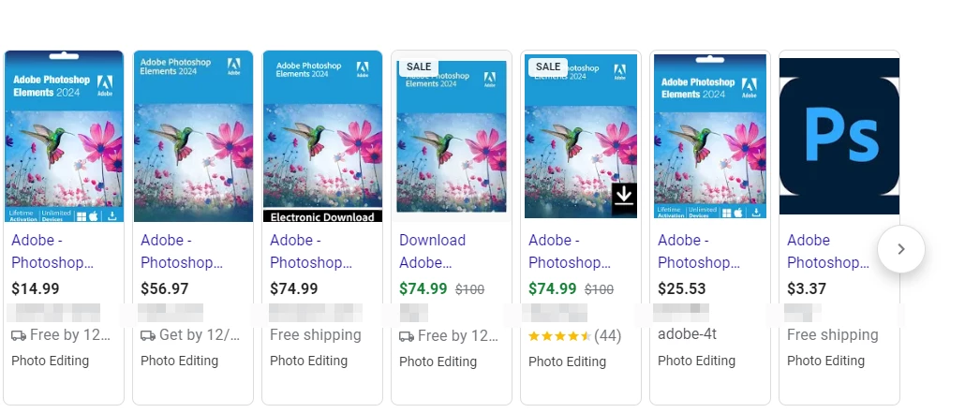Open the Adobe Photoshop link priced $3.37
Image resolution: width=980 pixels, height=413 pixels.
coord(828,251)
